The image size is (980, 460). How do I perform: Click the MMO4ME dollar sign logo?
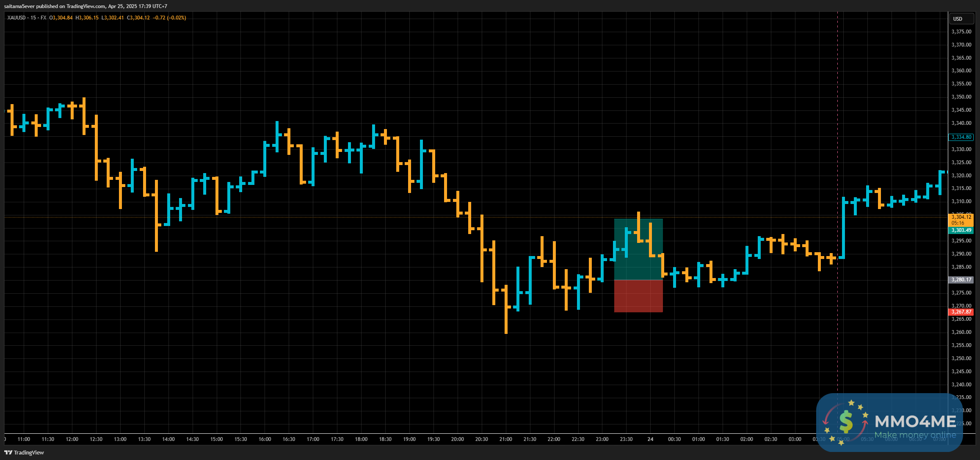click(x=845, y=421)
